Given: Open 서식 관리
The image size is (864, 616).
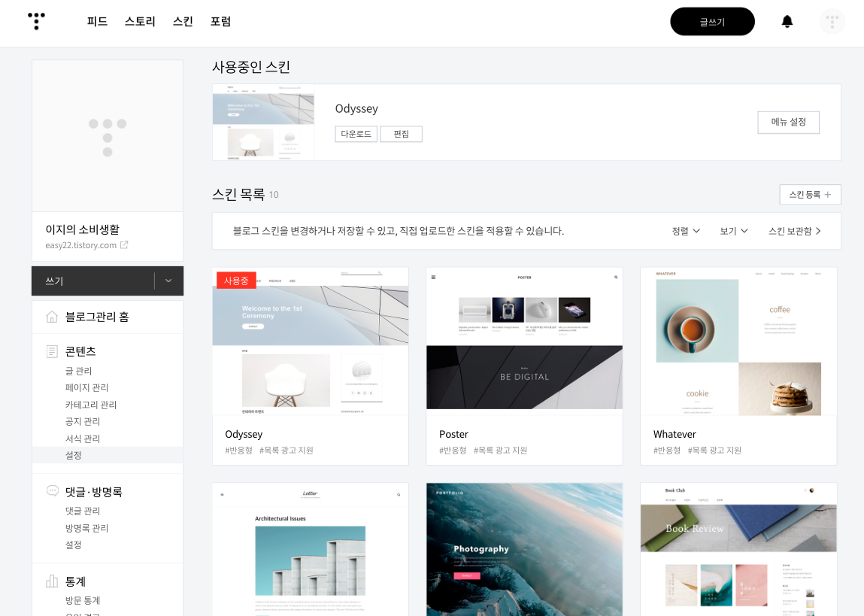Looking at the screenshot, I should 83,438.
